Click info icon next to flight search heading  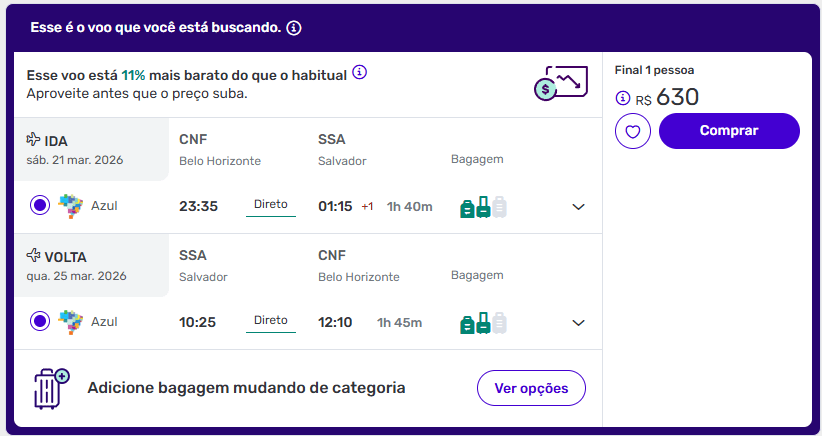click(x=294, y=28)
